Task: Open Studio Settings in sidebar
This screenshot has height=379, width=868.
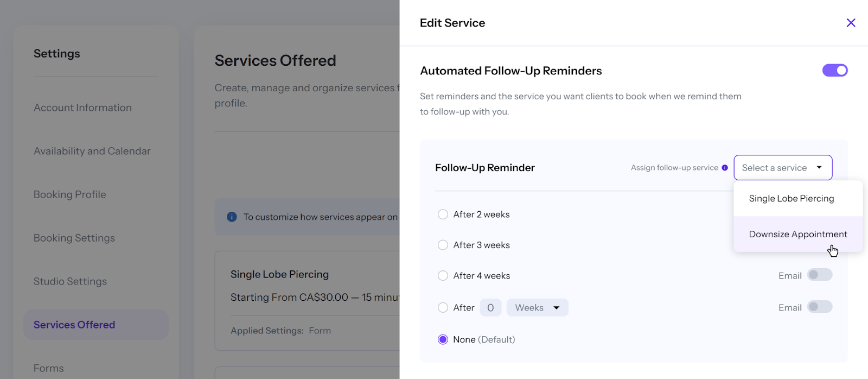Action: pos(71,282)
